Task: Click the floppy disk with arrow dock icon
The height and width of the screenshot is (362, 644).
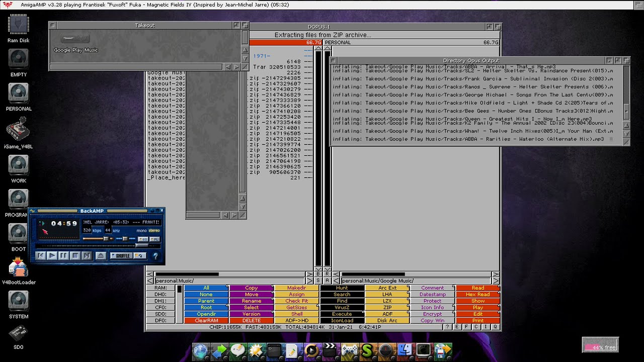Action: [x=443, y=351]
